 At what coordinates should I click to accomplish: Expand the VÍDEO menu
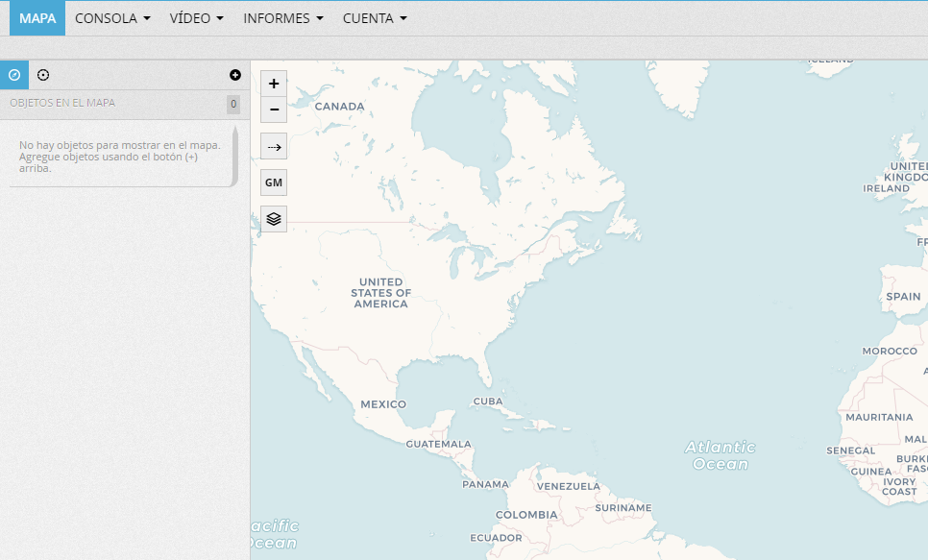(x=197, y=18)
